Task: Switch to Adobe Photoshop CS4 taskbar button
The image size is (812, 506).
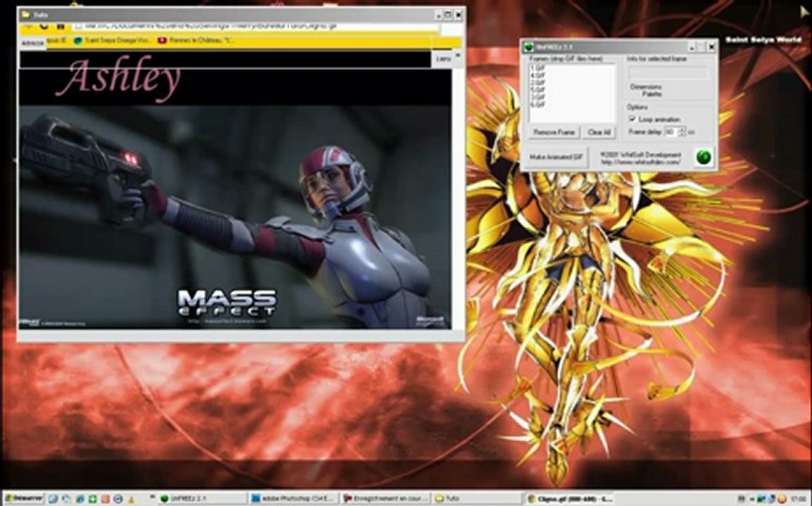Action: (x=293, y=499)
